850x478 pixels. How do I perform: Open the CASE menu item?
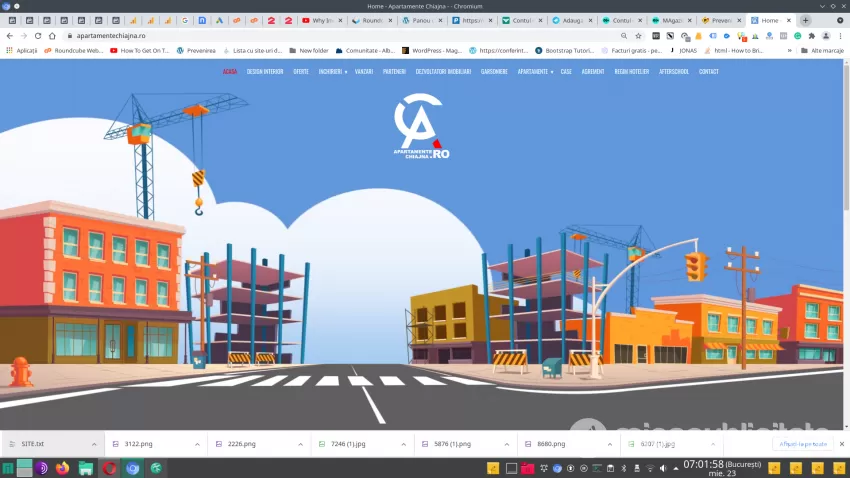(566, 72)
